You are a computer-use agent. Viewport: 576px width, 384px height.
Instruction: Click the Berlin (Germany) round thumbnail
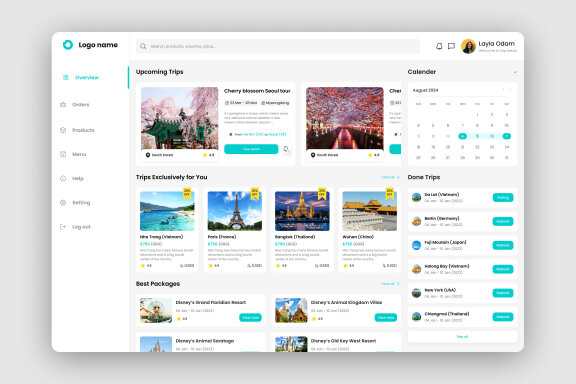point(417,221)
